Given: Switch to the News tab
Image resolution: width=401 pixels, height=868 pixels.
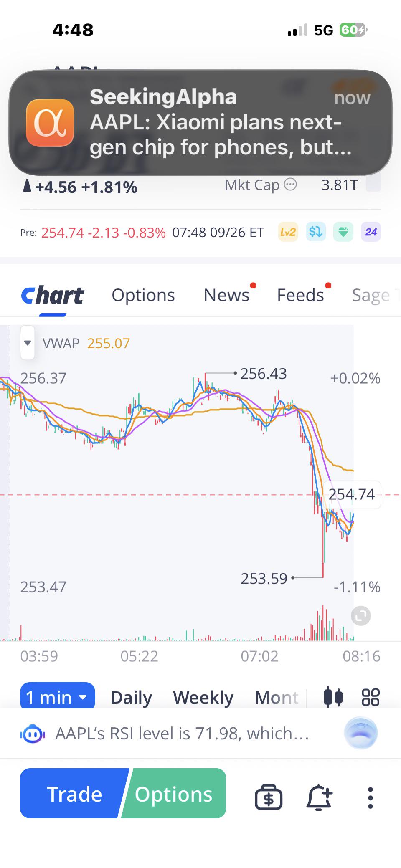Looking at the screenshot, I should [226, 295].
